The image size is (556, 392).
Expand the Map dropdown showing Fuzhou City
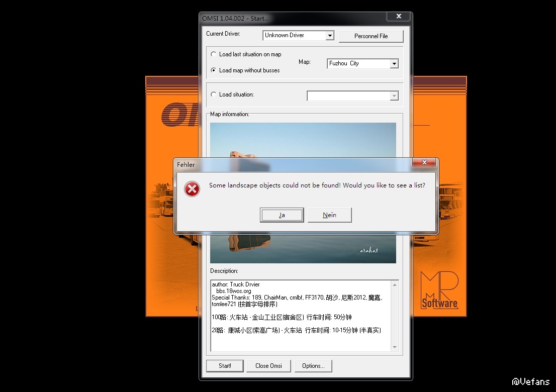394,64
